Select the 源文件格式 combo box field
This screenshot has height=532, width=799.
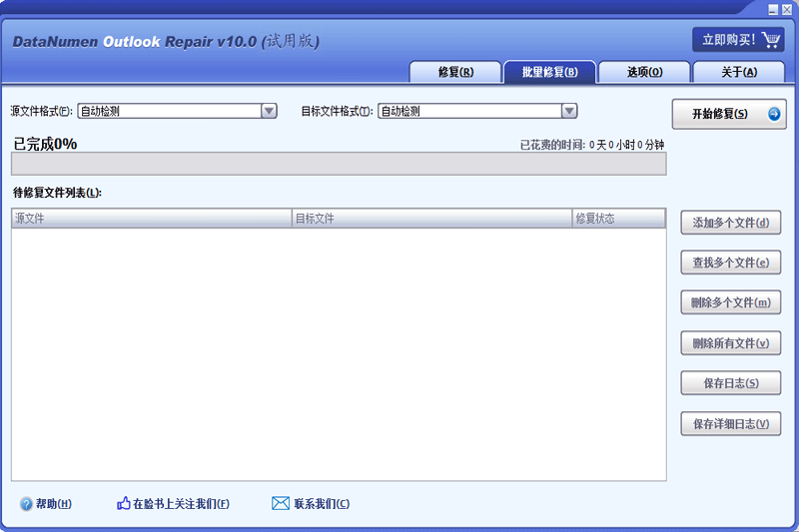[x=177, y=111]
